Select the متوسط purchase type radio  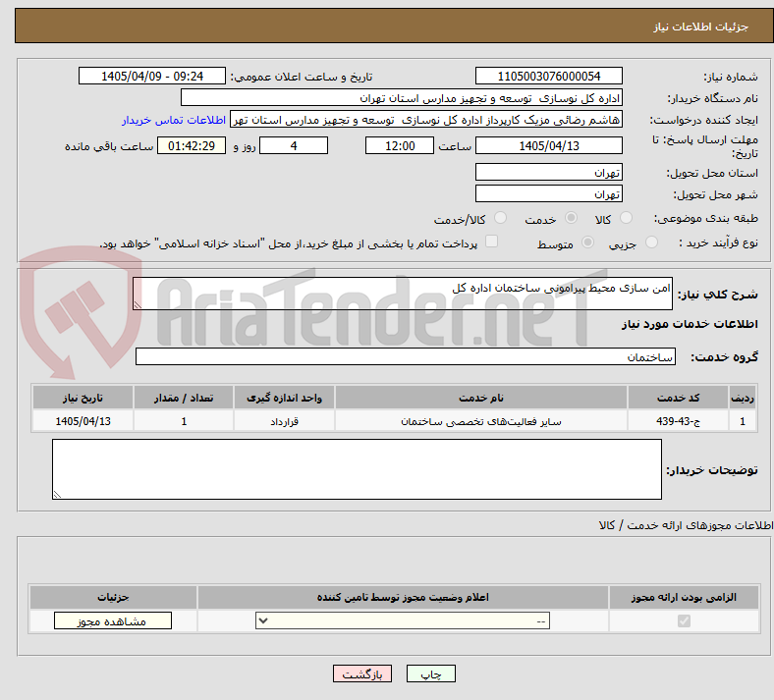point(587,242)
